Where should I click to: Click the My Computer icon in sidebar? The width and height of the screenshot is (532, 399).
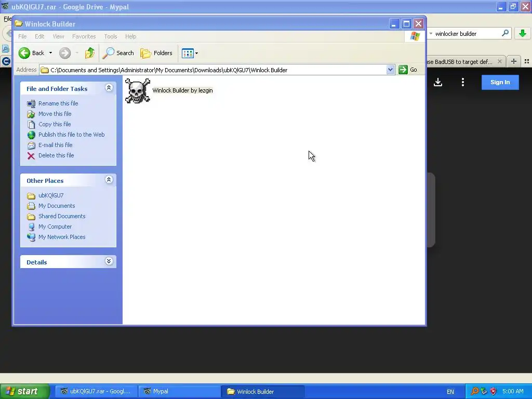coord(31,227)
